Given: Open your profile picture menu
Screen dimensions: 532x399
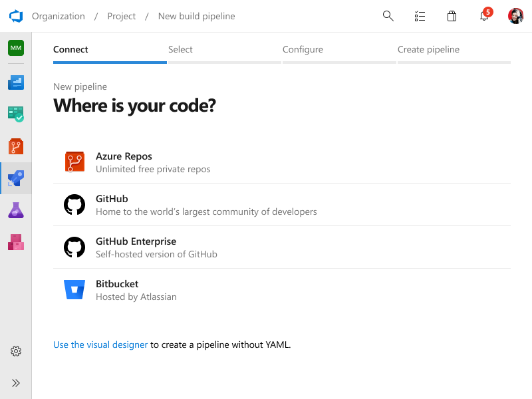Looking at the screenshot, I should click(516, 16).
